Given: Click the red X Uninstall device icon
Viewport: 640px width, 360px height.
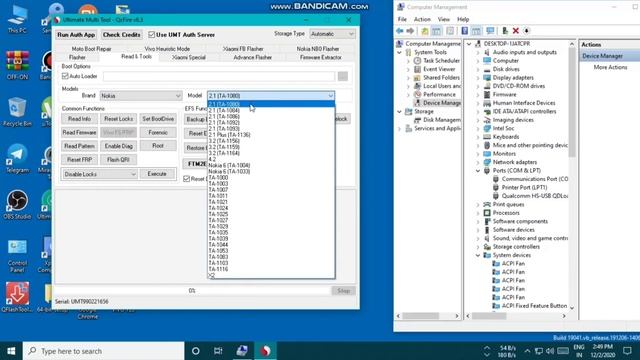Looking at the screenshot, I should coord(516,31).
